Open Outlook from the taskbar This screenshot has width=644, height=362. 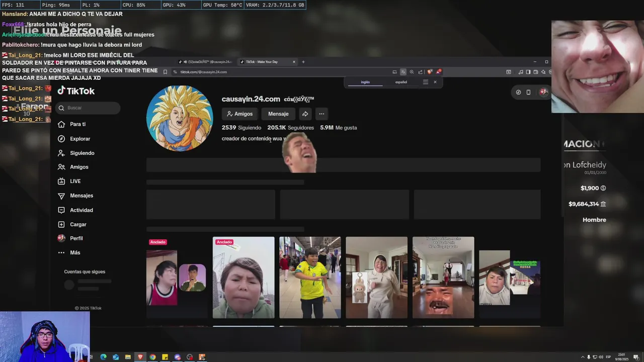click(116, 357)
